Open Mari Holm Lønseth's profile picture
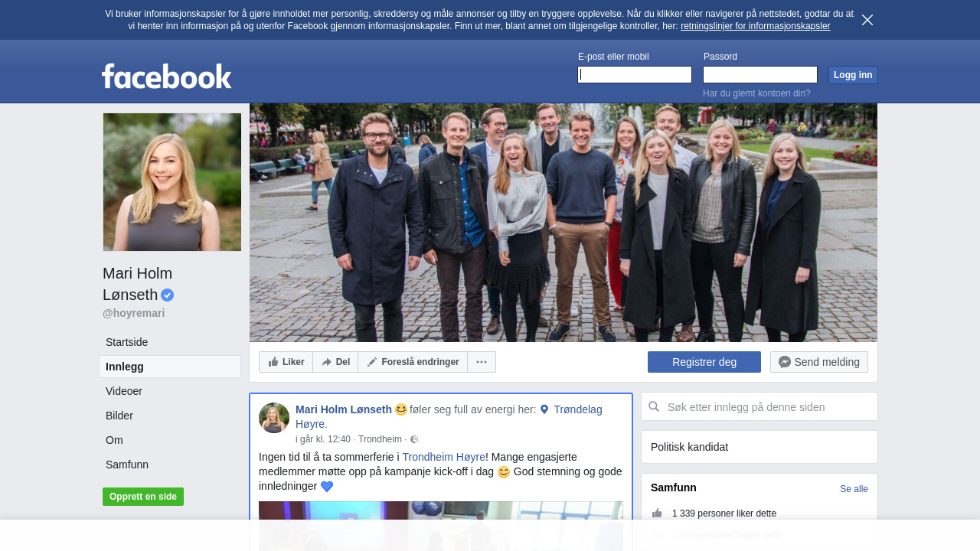 pyautogui.click(x=172, y=182)
